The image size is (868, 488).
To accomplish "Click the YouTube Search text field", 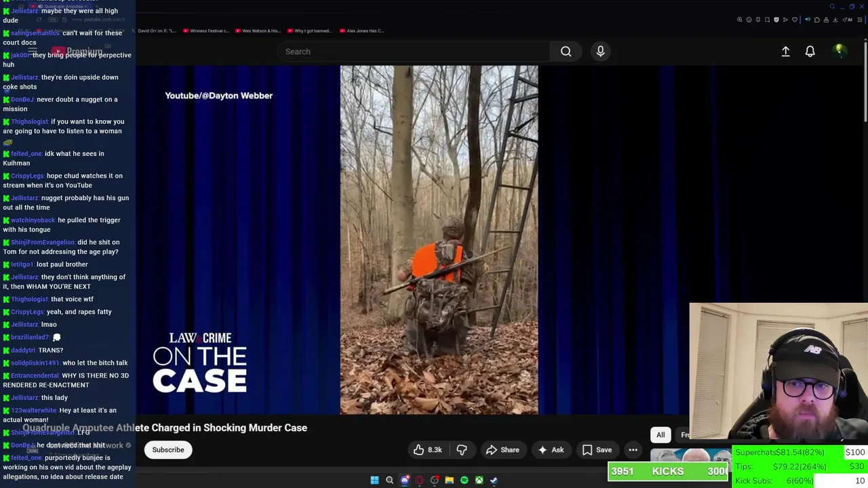I will coord(414,52).
